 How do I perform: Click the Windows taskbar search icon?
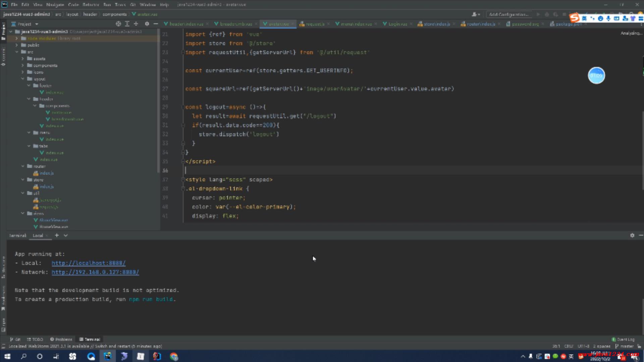[x=23, y=356]
